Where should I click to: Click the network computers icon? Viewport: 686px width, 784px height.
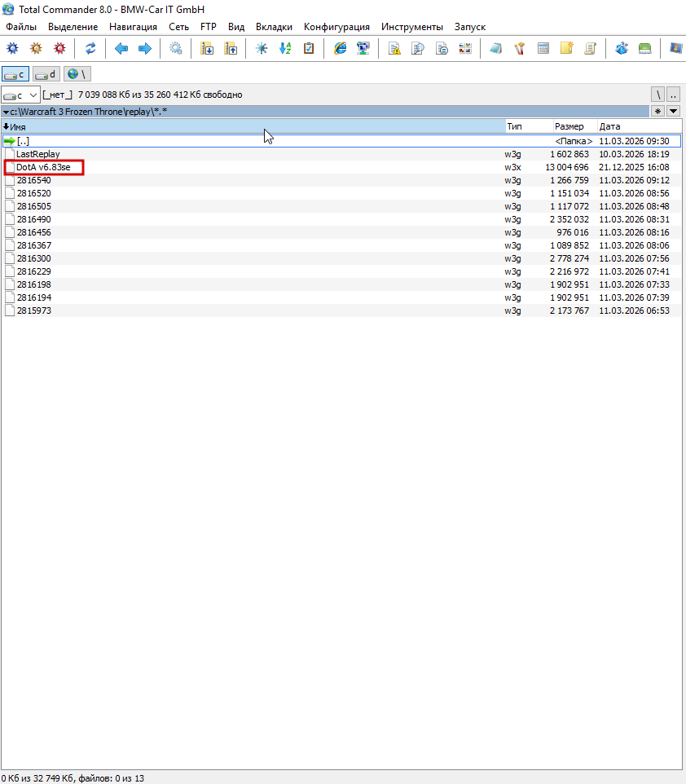[363, 49]
